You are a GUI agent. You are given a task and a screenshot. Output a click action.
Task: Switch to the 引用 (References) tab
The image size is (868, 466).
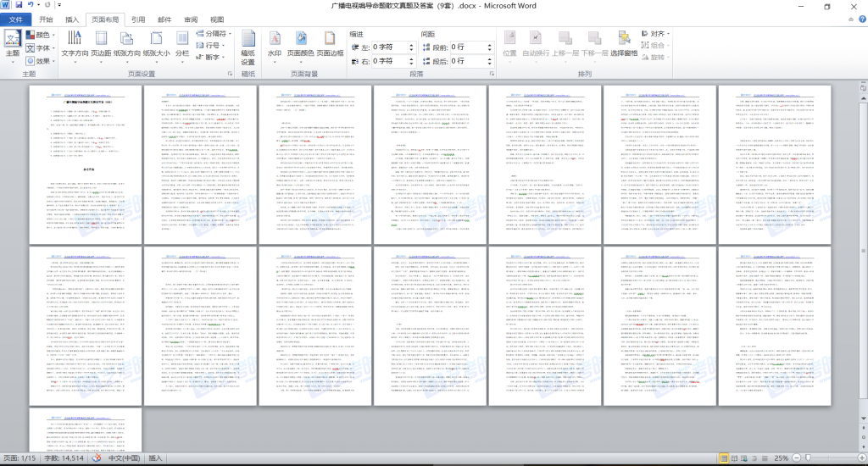[138, 19]
